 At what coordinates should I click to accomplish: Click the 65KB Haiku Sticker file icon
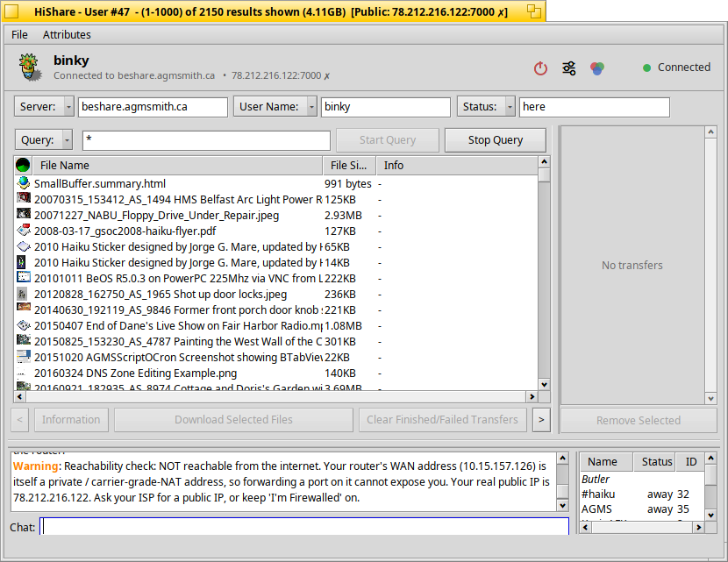coord(23,246)
